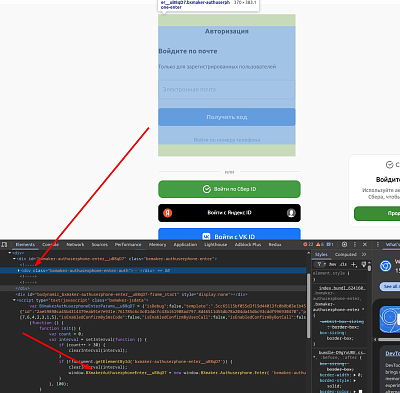Click the Войти по Сбер ID button
Screen dimensions: 400x393
[229, 189]
